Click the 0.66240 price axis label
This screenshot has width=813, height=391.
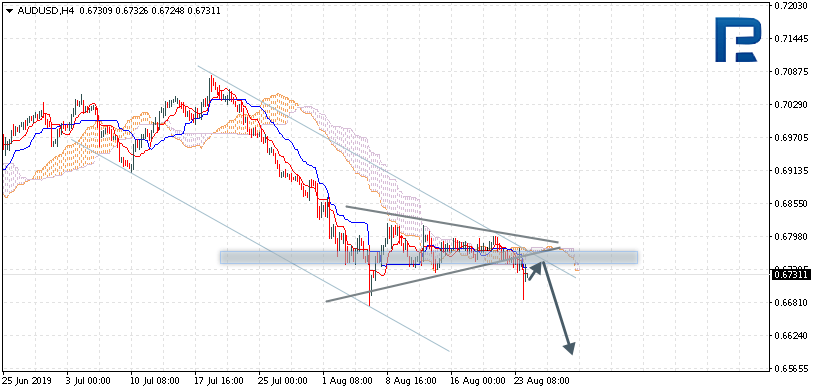(x=791, y=336)
